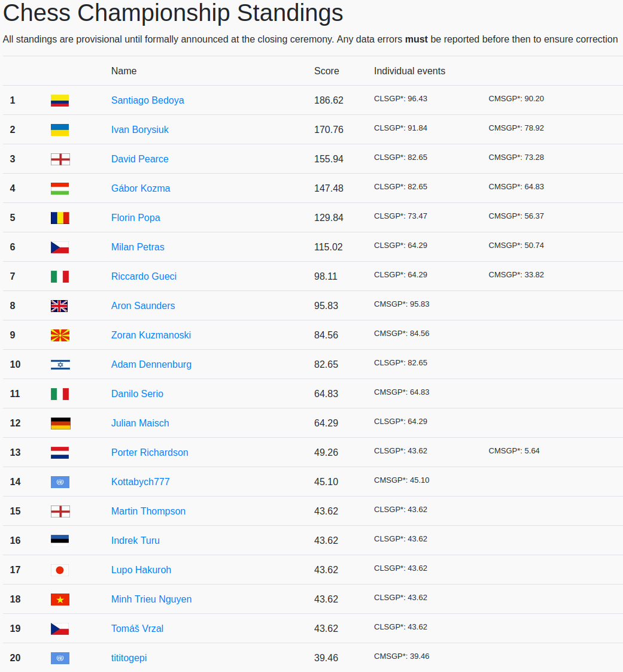Image resolution: width=623 pixels, height=672 pixels.
Task: Click the Romania flag next to Florin Popa
Action: coord(60,218)
